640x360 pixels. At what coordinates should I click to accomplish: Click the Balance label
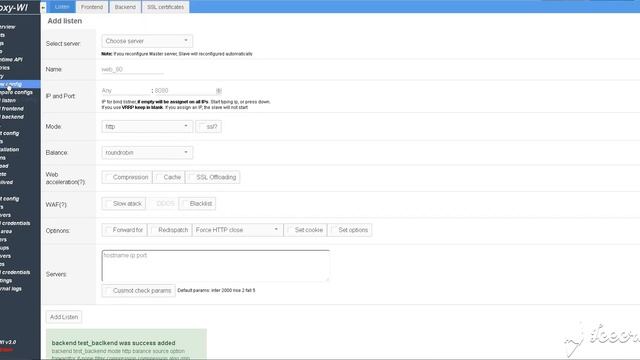click(57, 152)
